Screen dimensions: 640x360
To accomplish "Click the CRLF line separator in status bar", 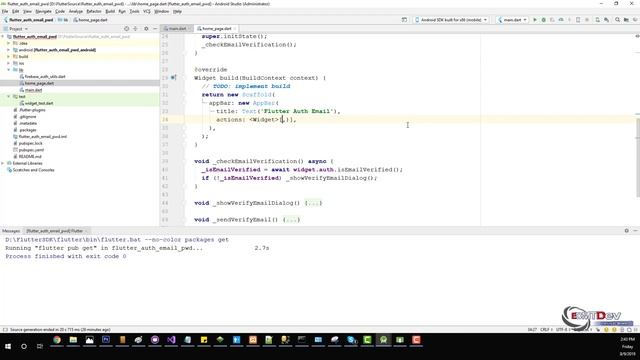I will 546,329.
